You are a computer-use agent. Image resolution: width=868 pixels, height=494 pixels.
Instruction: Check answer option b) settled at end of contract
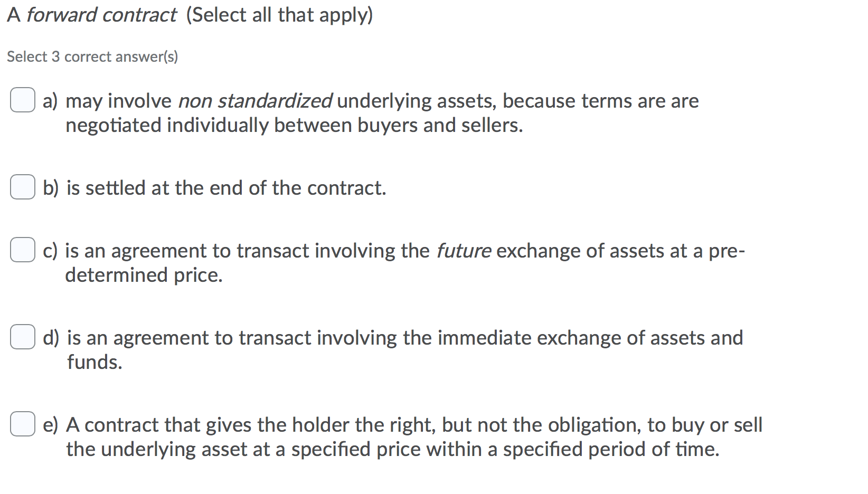click(x=22, y=187)
